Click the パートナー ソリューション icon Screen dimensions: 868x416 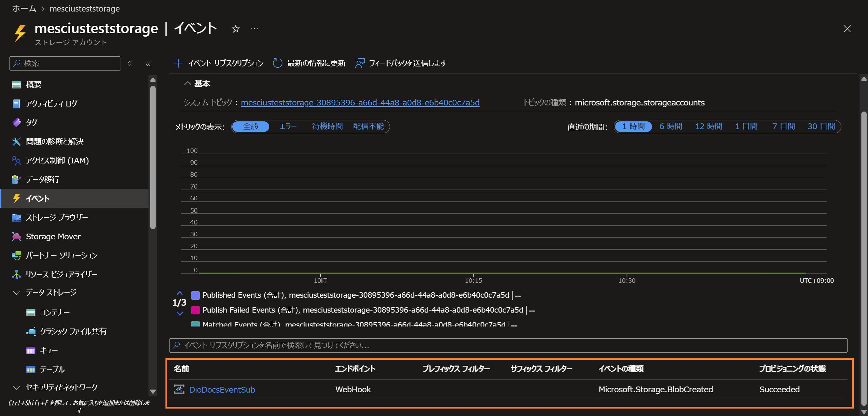16,255
